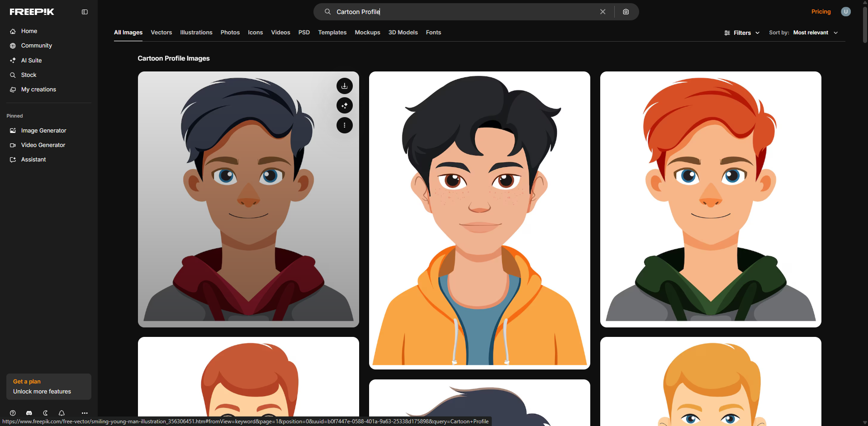Switch to the Mockups tab
Screen dimensions: 868x426
[x=367, y=33]
